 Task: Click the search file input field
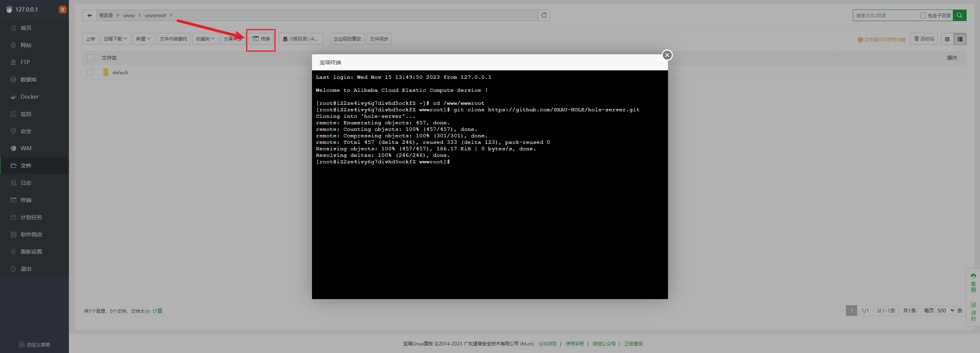pos(886,15)
